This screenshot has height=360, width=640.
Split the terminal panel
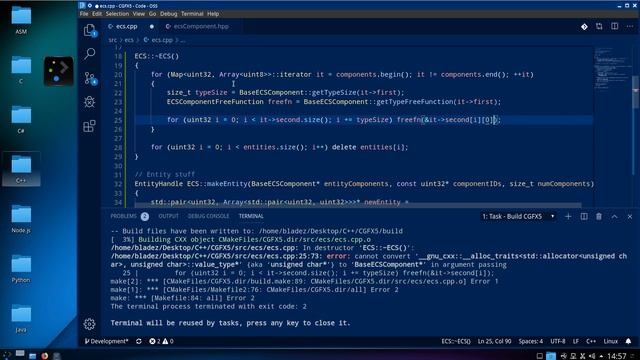pos(584,216)
